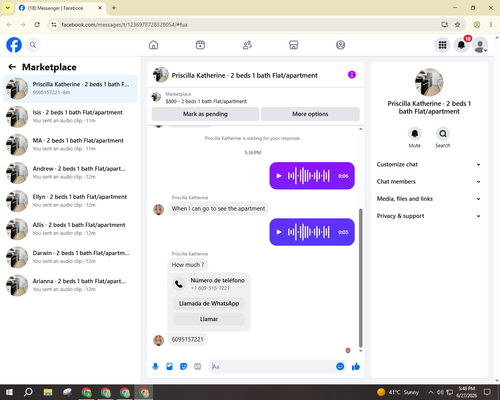The height and width of the screenshot is (400, 500).
Task: Click the listing profile picture in right panel
Action: 429,83
